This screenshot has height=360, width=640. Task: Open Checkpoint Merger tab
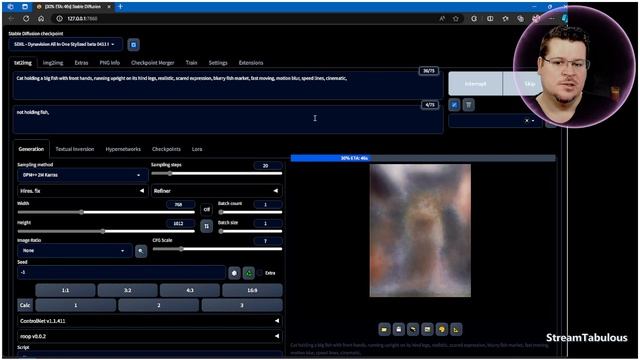[153, 63]
